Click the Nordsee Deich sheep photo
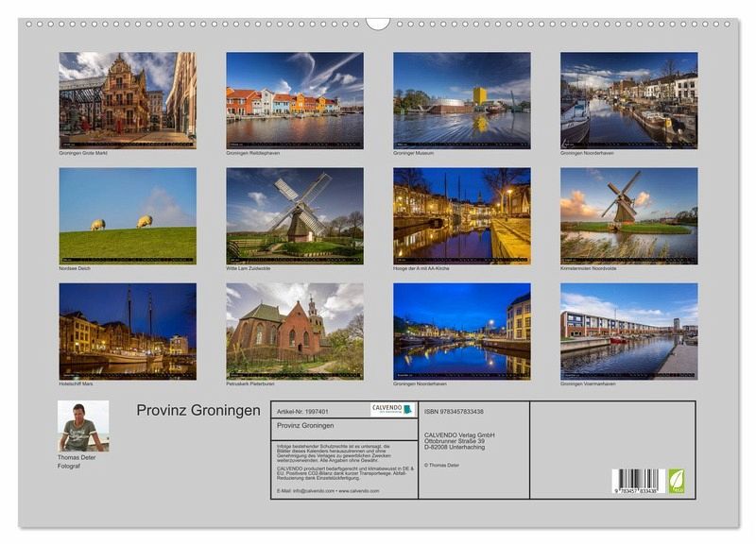Image resolution: width=756 pixels, height=545 pixels. coord(128,216)
